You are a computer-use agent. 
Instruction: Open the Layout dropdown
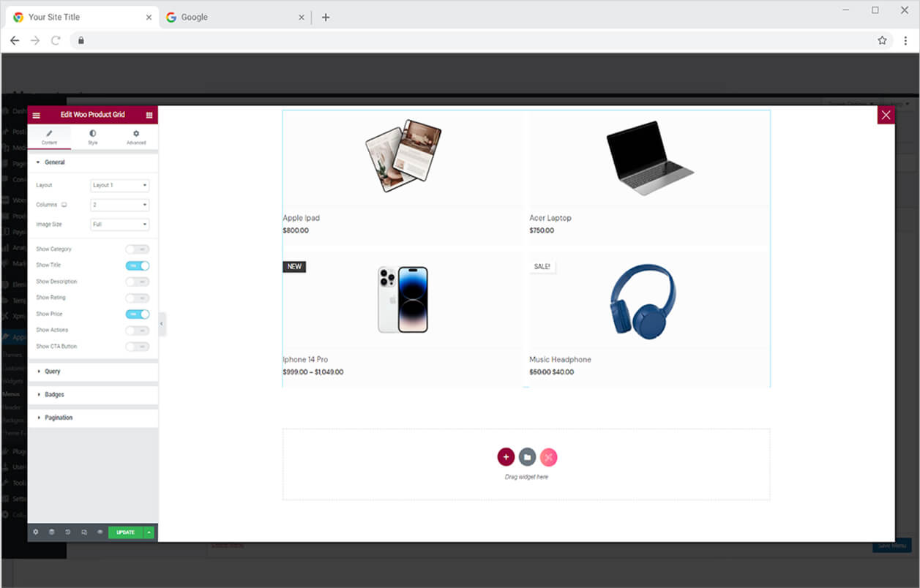tap(120, 186)
